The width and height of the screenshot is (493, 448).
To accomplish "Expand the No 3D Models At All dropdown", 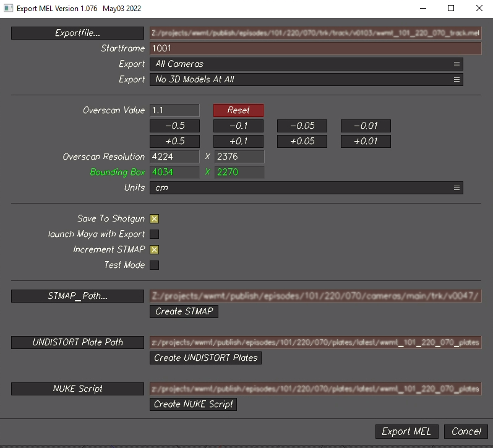I will tap(306, 79).
